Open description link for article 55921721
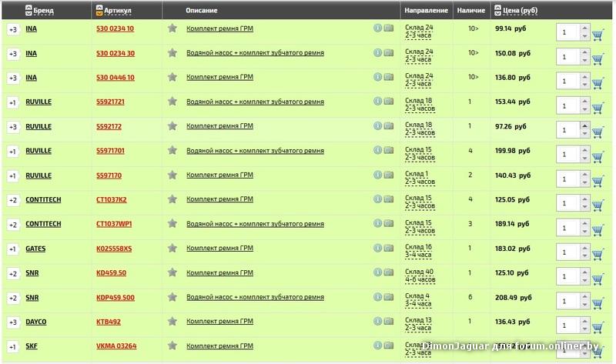616x364 pixels. click(x=255, y=102)
